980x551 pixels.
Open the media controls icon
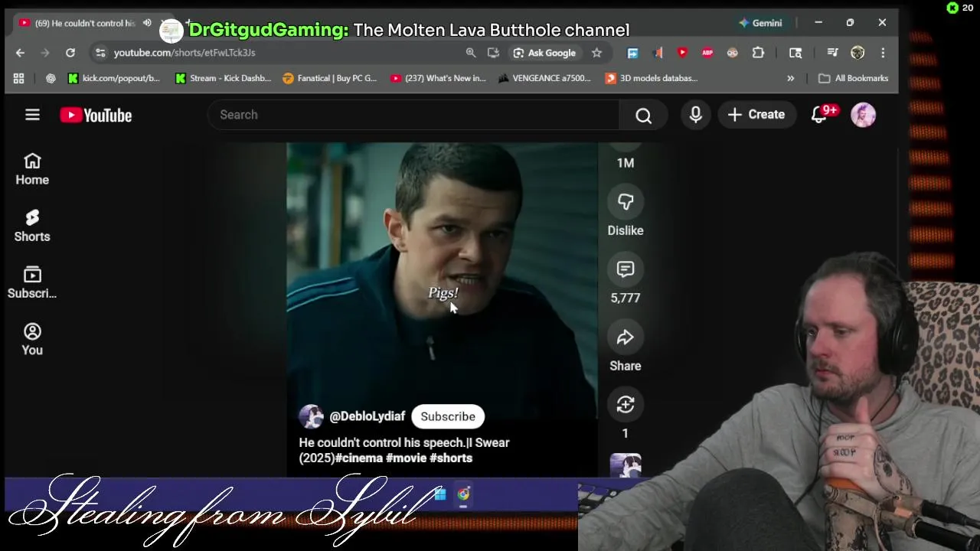832,53
